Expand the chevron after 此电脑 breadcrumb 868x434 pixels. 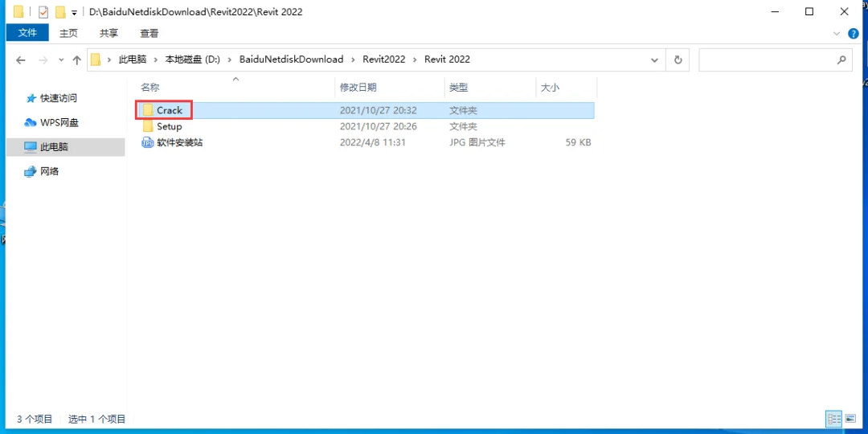pyautogui.click(x=155, y=59)
